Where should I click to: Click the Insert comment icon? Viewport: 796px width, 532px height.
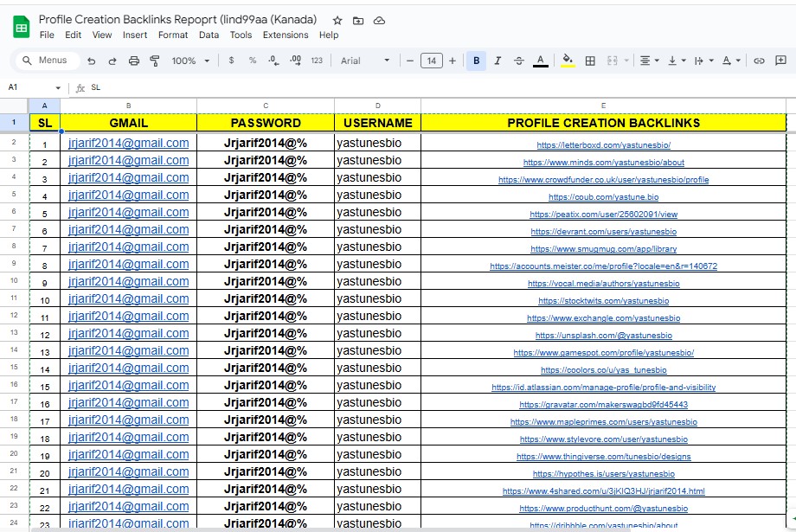[x=781, y=61]
